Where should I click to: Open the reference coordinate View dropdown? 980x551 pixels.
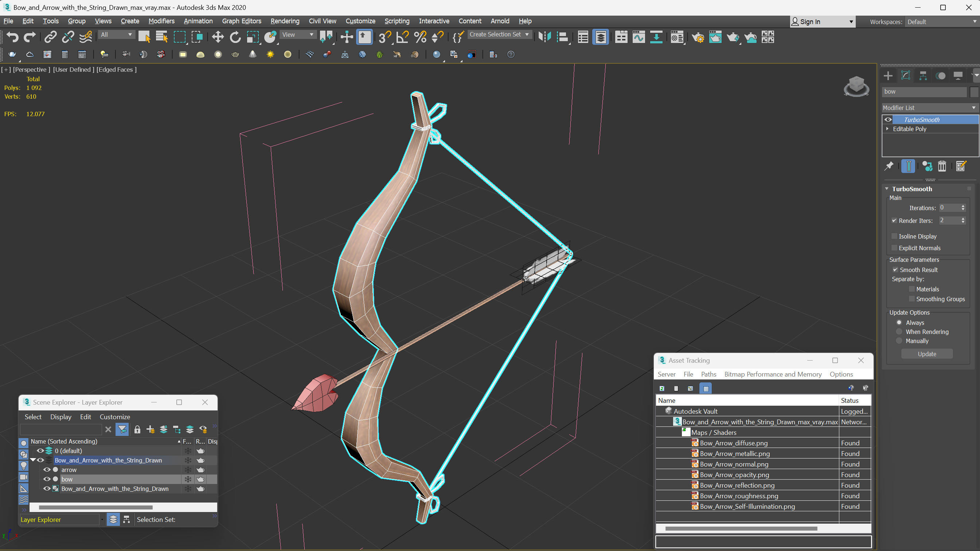[297, 35]
